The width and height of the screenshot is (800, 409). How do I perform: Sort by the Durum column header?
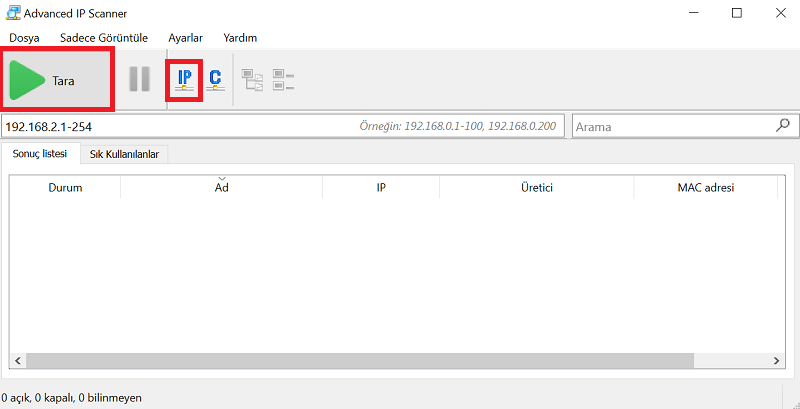click(65, 187)
